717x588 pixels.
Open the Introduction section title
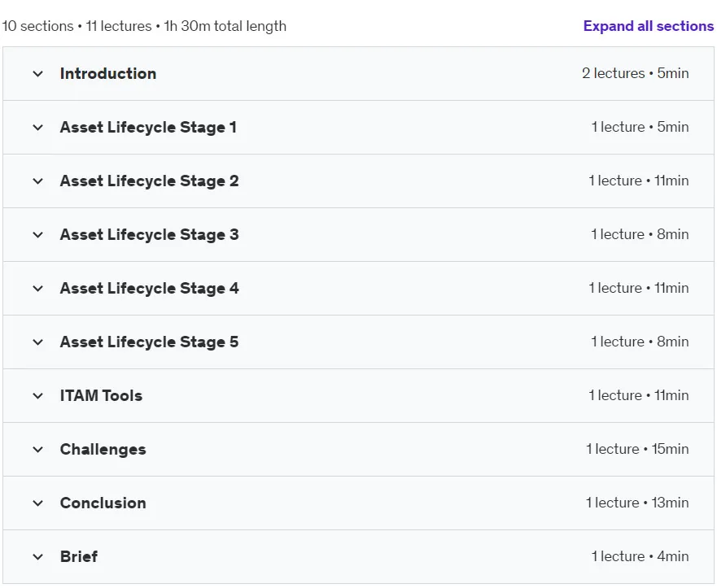pos(108,73)
